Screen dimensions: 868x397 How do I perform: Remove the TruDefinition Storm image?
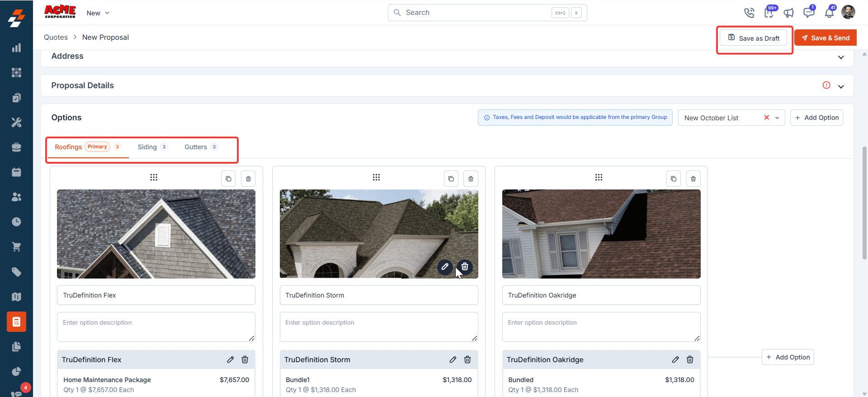click(x=465, y=267)
